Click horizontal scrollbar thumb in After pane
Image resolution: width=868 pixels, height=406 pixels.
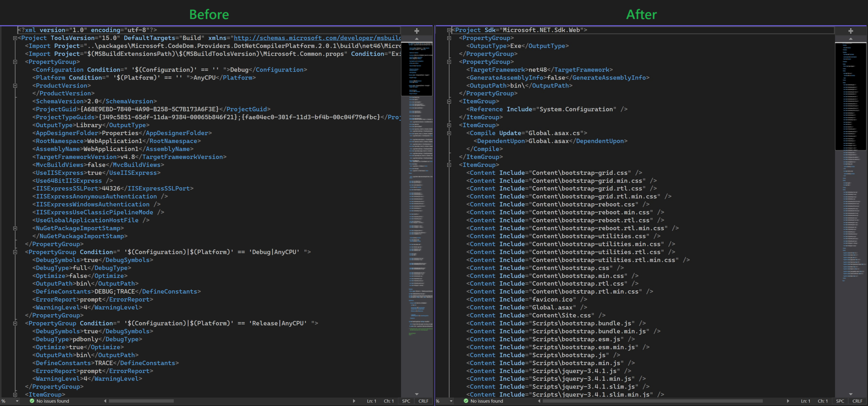[x=653, y=401]
